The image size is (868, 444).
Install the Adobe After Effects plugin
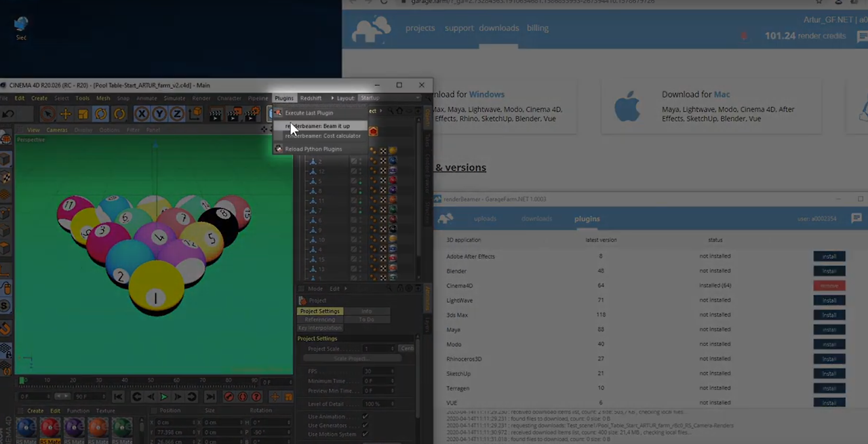pos(829,256)
